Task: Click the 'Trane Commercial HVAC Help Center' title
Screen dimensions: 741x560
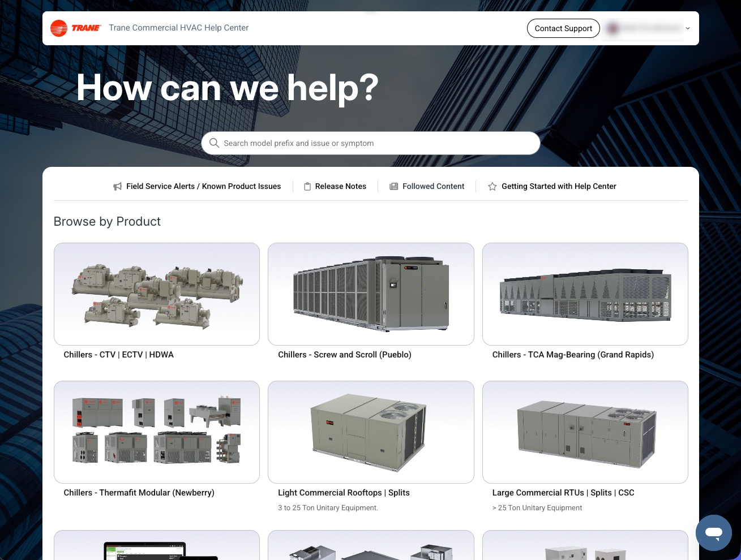Action: click(x=179, y=28)
